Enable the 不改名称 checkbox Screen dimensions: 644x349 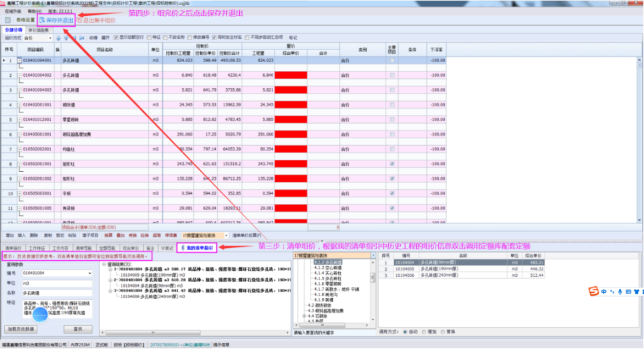166,37
